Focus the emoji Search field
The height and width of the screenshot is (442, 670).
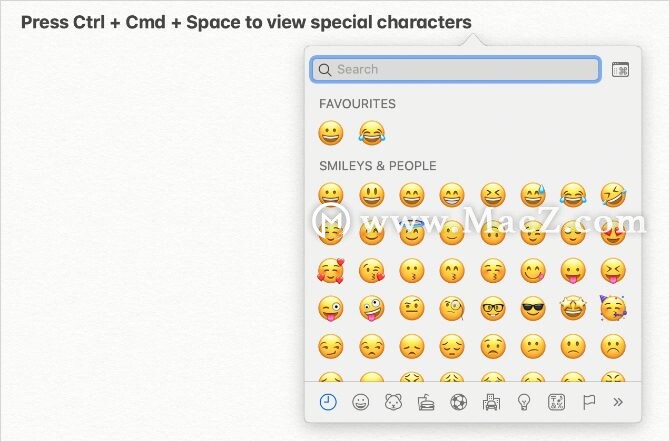pos(455,69)
